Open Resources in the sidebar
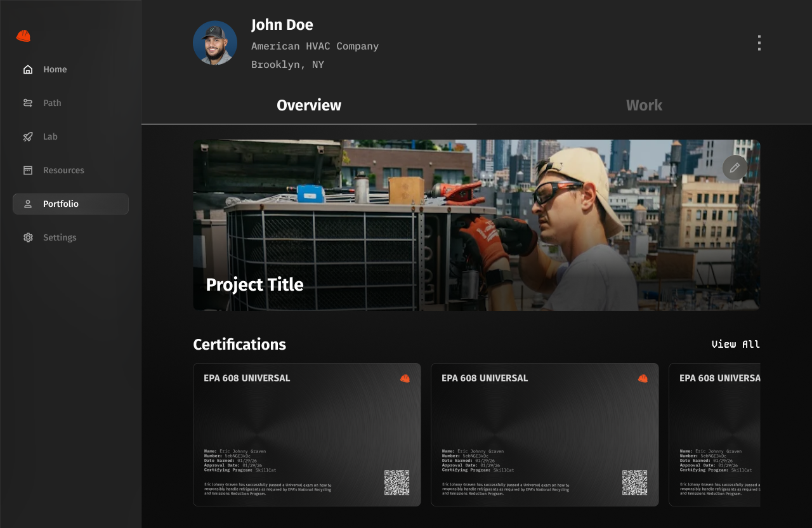 point(70,170)
